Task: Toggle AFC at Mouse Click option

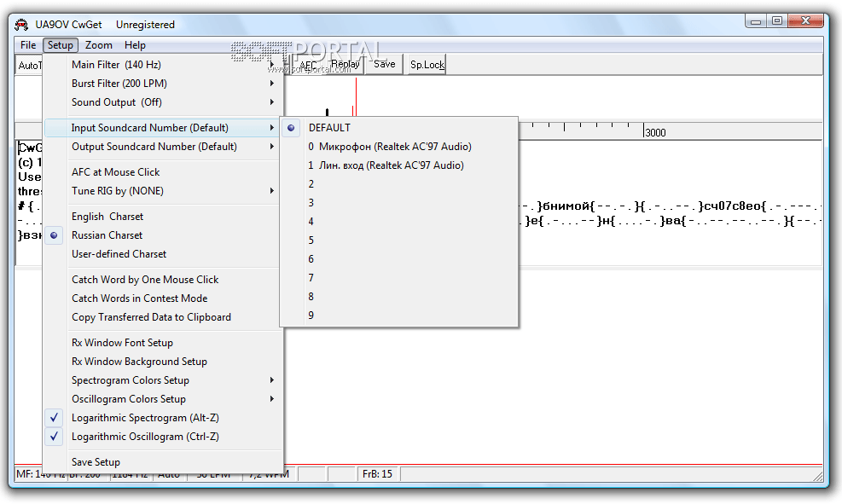Action: click(163, 171)
